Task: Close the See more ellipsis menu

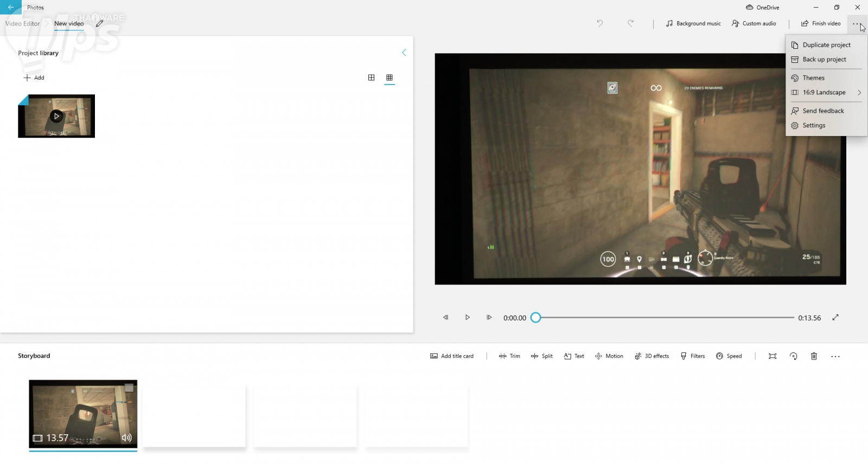Action: pos(856,24)
